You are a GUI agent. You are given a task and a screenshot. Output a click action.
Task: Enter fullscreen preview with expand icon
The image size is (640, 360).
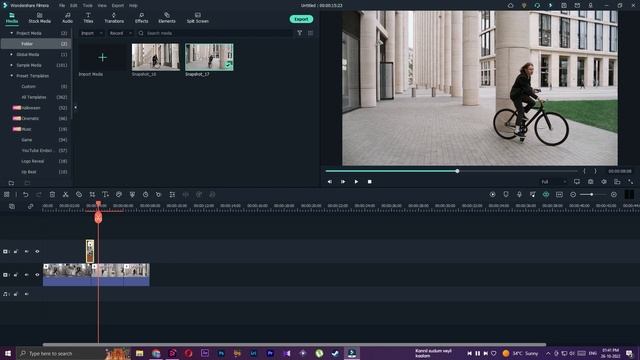point(631,182)
